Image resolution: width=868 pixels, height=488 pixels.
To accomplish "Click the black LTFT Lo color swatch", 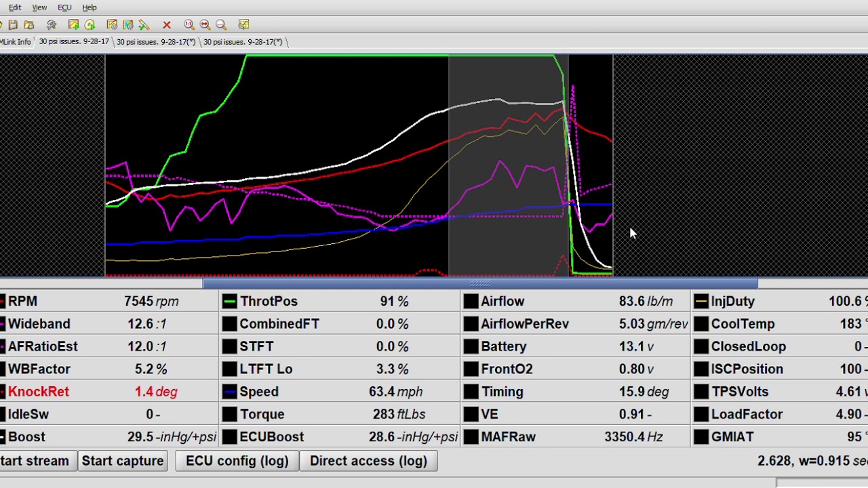I will coord(230,369).
